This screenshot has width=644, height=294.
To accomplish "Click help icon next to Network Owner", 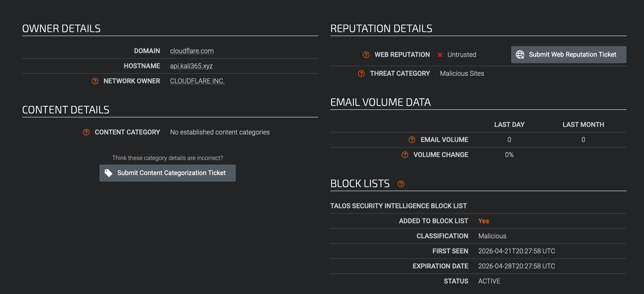I will [95, 81].
